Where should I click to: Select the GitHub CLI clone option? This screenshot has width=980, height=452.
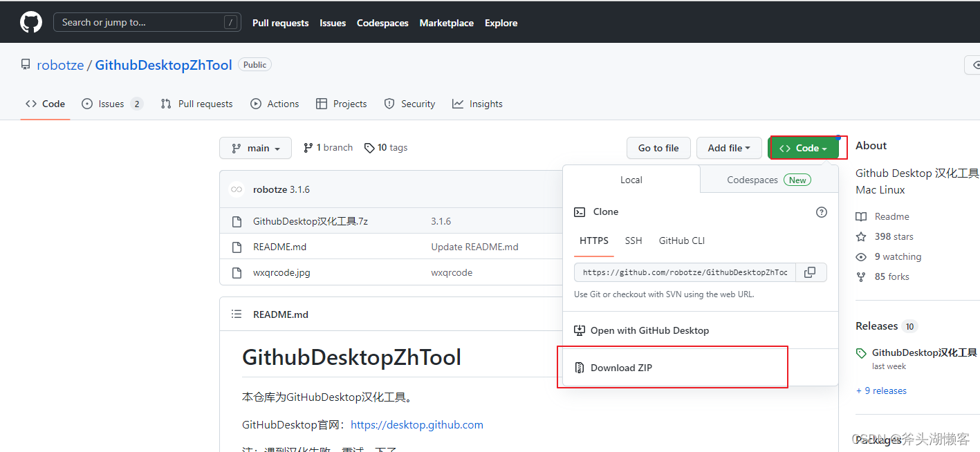coord(681,241)
